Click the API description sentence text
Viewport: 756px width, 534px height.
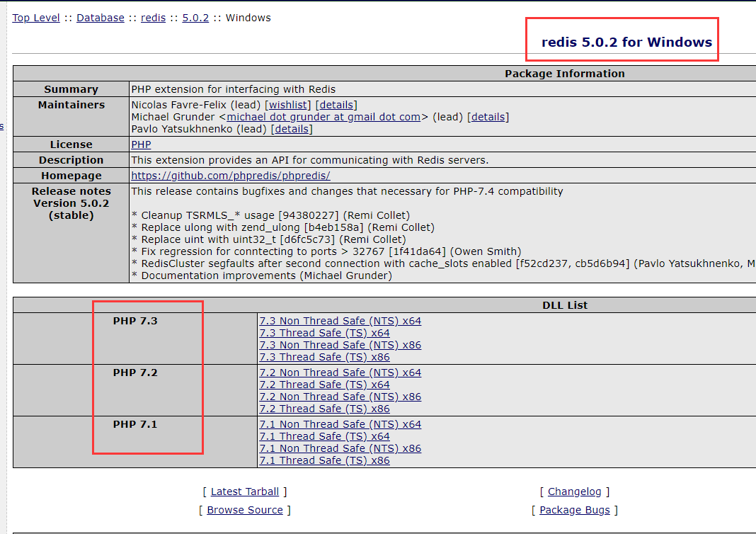310,159
